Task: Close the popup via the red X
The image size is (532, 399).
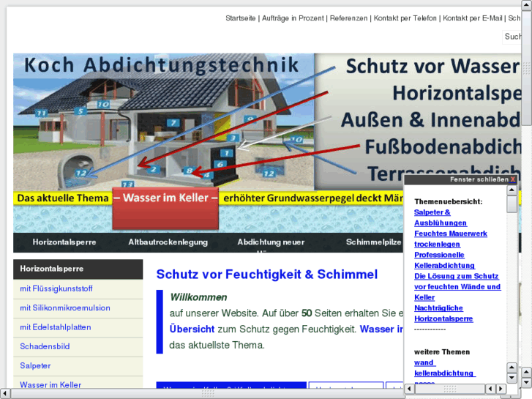Action: click(513, 179)
